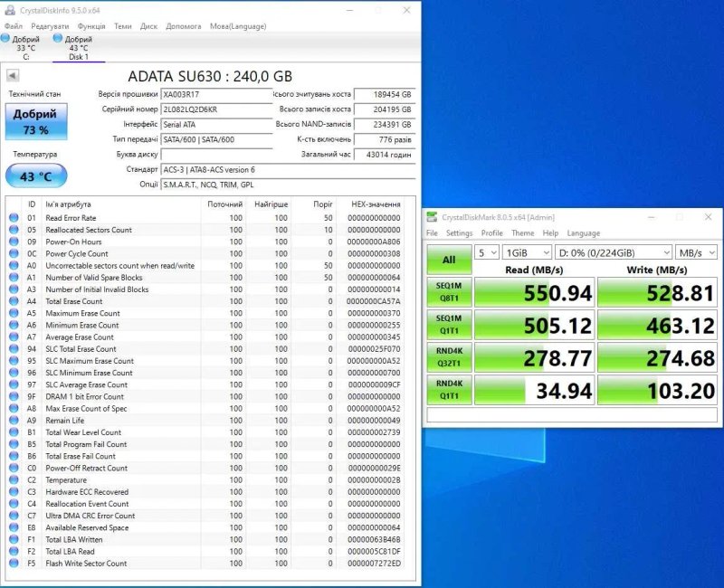Viewport: 724px width, 588px height.
Task: Open the Help menu in CrystalDiskMark
Action: pyautogui.click(x=550, y=233)
